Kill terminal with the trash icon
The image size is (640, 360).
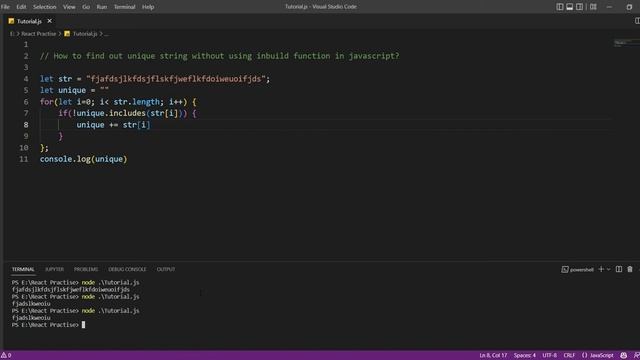pyautogui.click(x=630, y=269)
